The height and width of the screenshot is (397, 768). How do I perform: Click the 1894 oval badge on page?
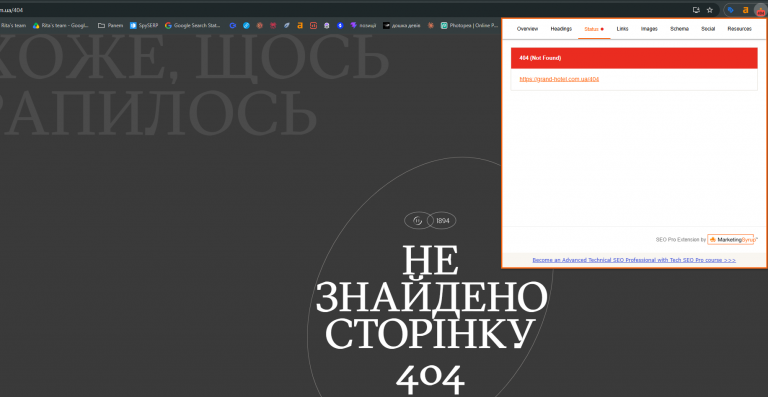(x=442, y=221)
